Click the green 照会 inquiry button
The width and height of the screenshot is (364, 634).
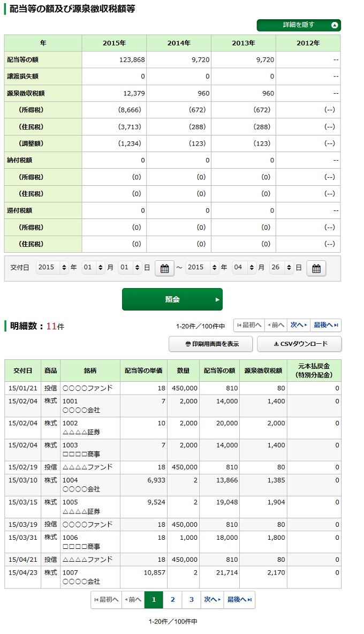pyautogui.click(x=172, y=299)
